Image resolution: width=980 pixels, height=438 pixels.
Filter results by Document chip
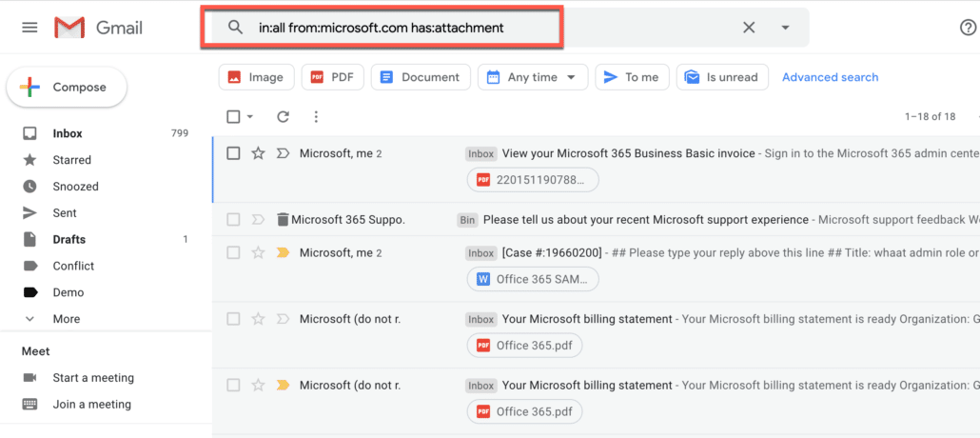(x=420, y=77)
